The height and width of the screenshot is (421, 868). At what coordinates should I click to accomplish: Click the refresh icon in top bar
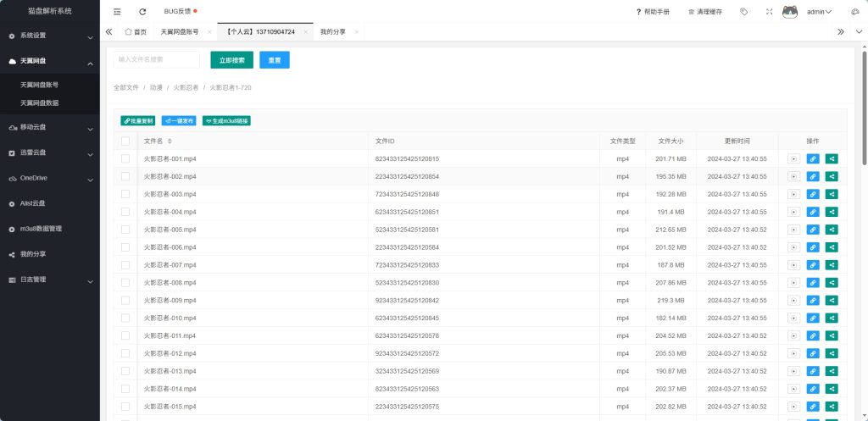click(142, 12)
